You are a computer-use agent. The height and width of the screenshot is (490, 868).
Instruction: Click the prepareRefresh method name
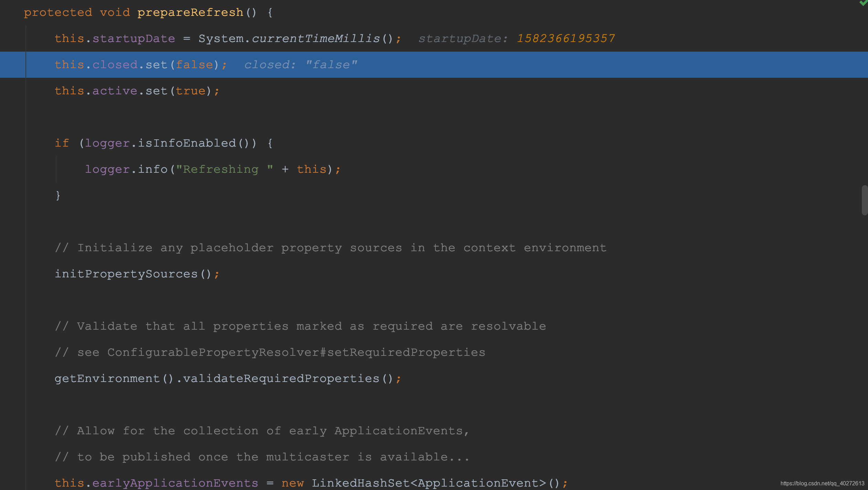point(190,13)
